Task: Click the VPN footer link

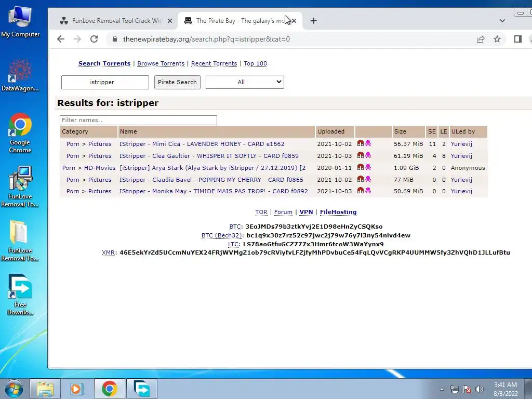Action: pos(306,212)
